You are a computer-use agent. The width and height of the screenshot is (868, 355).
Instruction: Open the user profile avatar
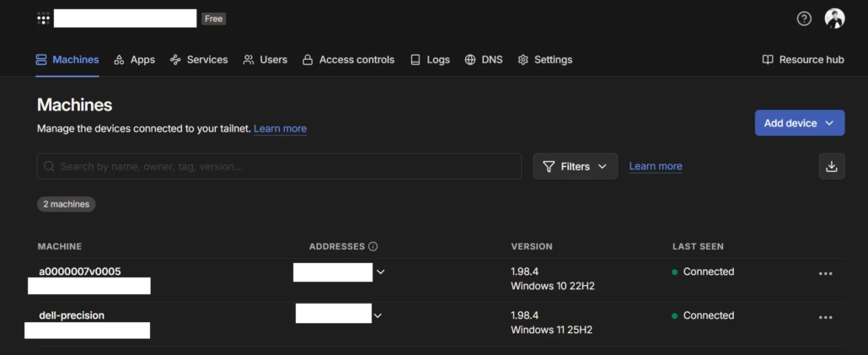click(834, 19)
